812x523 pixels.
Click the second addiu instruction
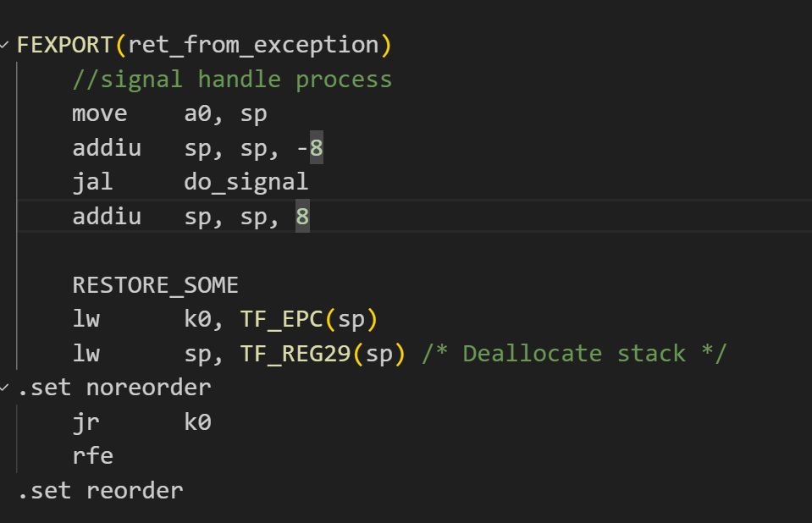click(107, 217)
